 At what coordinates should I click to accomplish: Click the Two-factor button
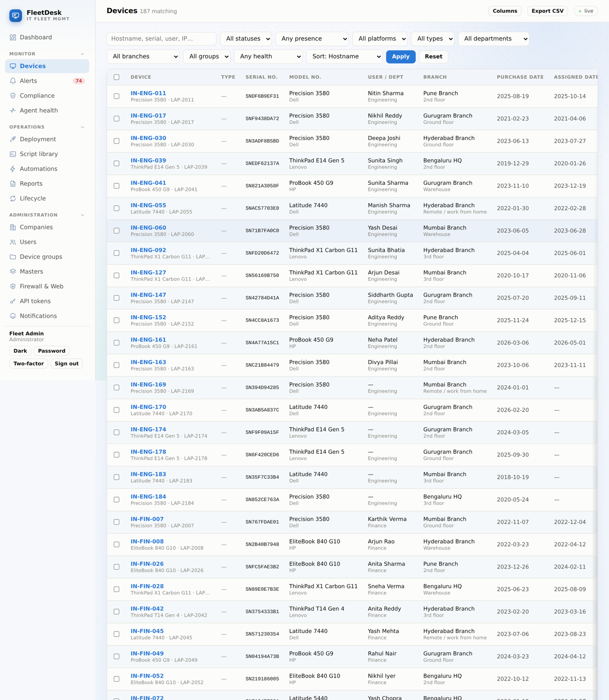tap(28, 363)
